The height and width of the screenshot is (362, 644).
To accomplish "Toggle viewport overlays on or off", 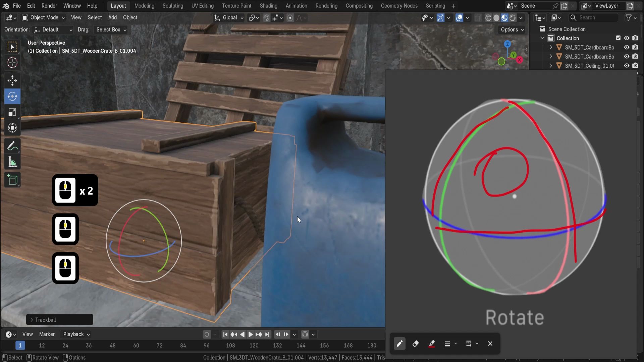I will (x=459, y=18).
